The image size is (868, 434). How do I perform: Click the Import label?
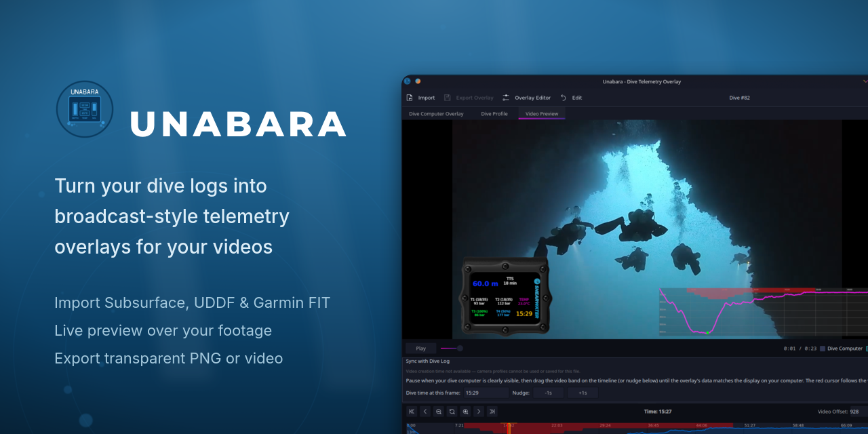pos(427,98)
